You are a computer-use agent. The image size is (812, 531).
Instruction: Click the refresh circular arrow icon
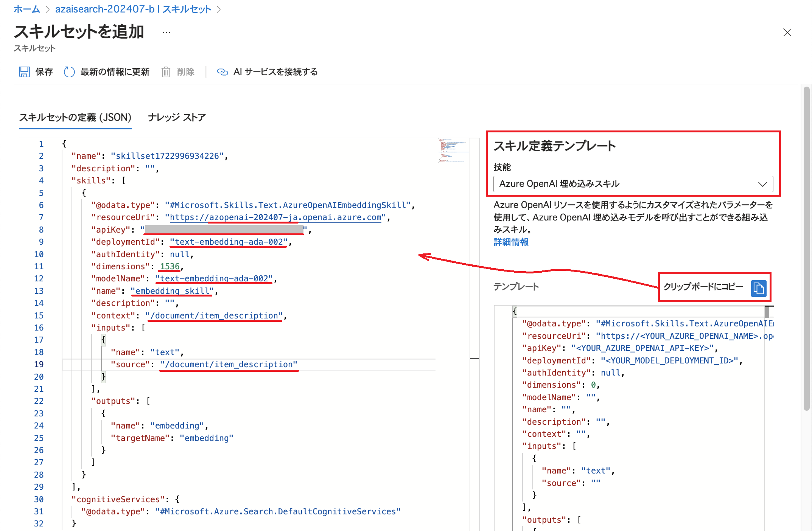[69, 72]
